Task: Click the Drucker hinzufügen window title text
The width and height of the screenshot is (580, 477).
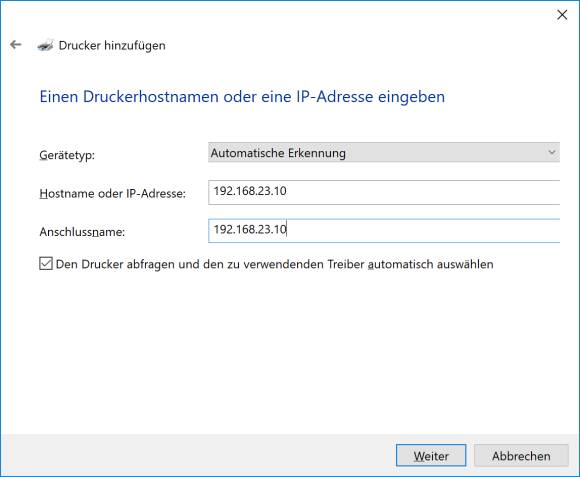Action: click(112, 45)
